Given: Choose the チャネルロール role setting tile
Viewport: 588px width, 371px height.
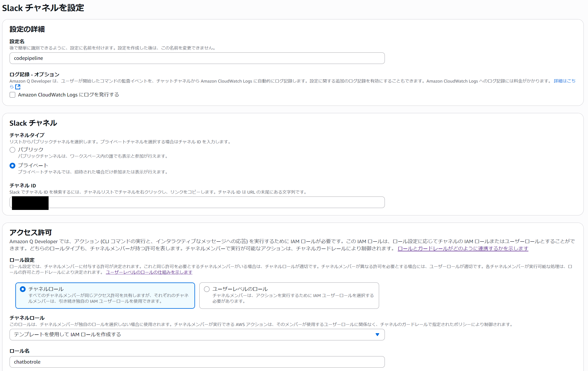Looking at the screenshot, I should tap(105, 296).
